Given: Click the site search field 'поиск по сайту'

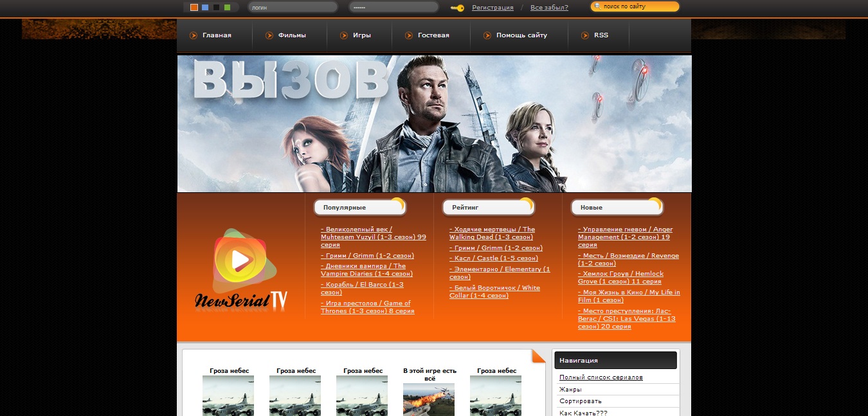Looking at the screenshot, I should tap(635, 6).
